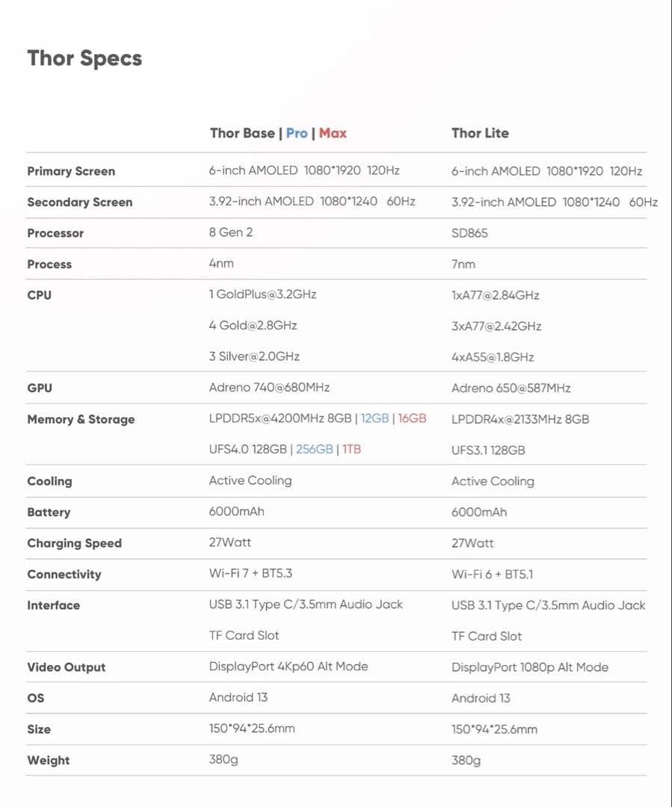672x807 pixels.
Task: Click the Primary Screen row label
Action: point(71,171)
